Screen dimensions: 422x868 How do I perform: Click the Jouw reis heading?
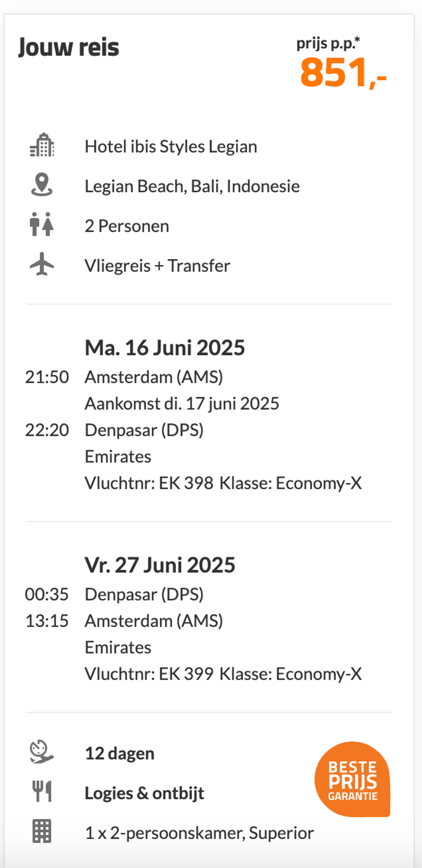pyautogui.click(x=68, y=47)
